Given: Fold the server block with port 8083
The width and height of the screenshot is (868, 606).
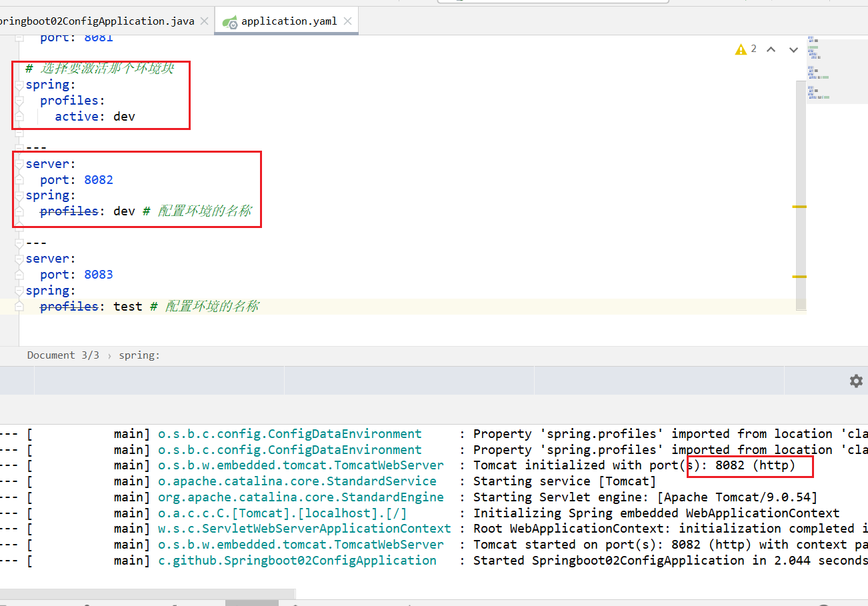Looking at the screenshot, I should [x=19, y=259].
